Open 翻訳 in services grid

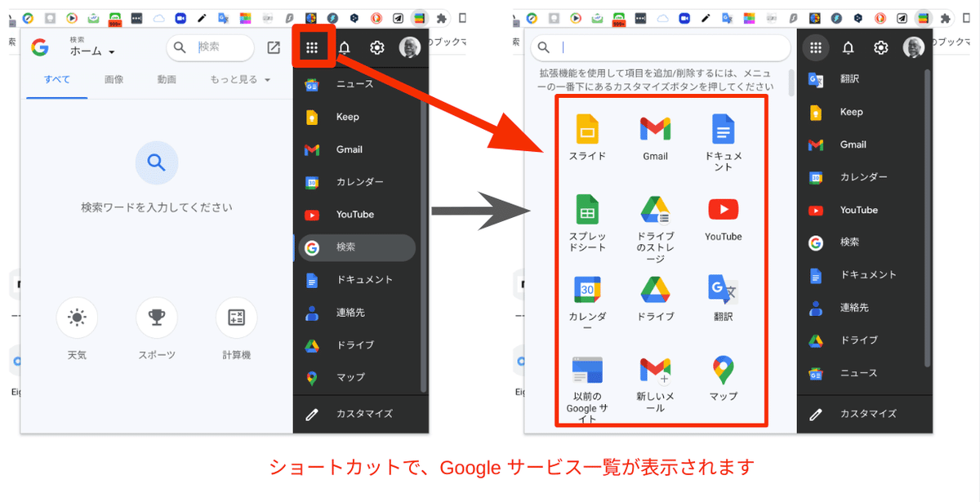pos(724,298)
